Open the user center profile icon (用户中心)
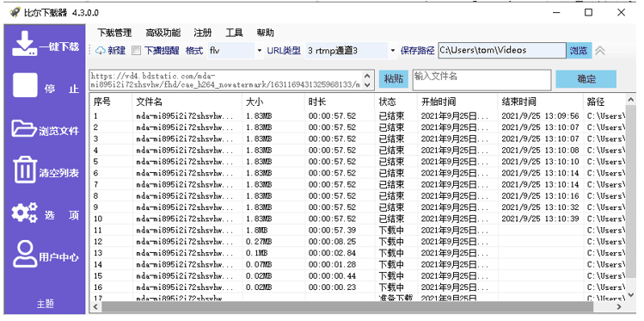This screenshot has height=321, width=644. pos(25,255)
